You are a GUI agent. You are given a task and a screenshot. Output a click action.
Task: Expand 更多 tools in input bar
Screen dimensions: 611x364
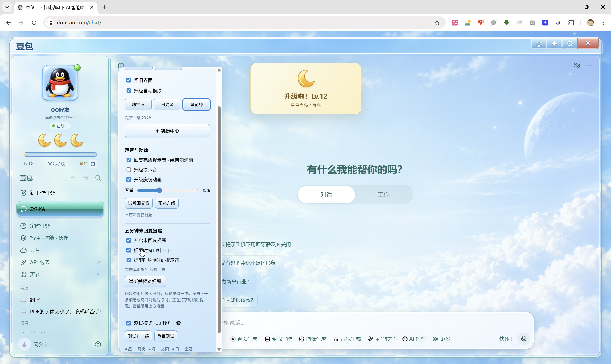[x=442, y=339]
